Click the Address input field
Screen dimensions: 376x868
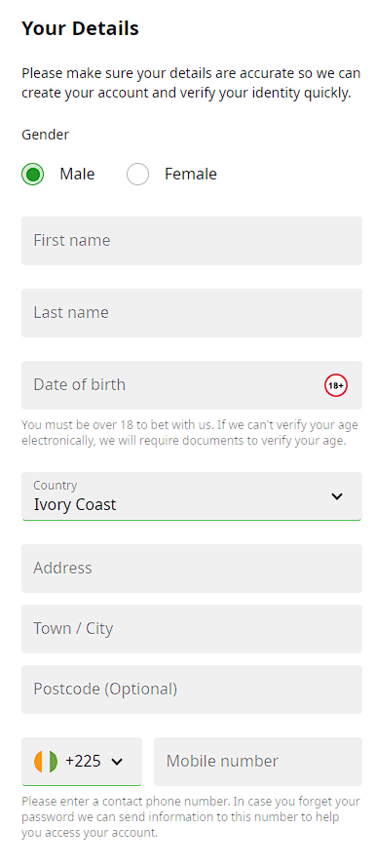[x=192, y=569]
